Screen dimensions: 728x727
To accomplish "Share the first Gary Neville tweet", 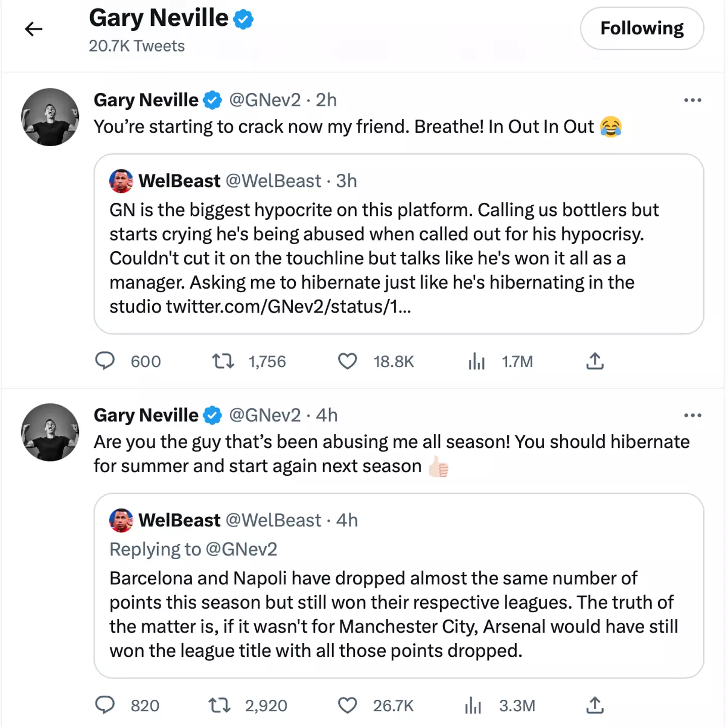I will [595, 361].
